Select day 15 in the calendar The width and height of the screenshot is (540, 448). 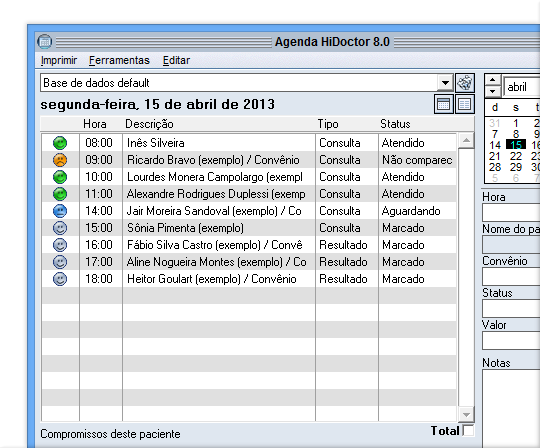point(516,145)
